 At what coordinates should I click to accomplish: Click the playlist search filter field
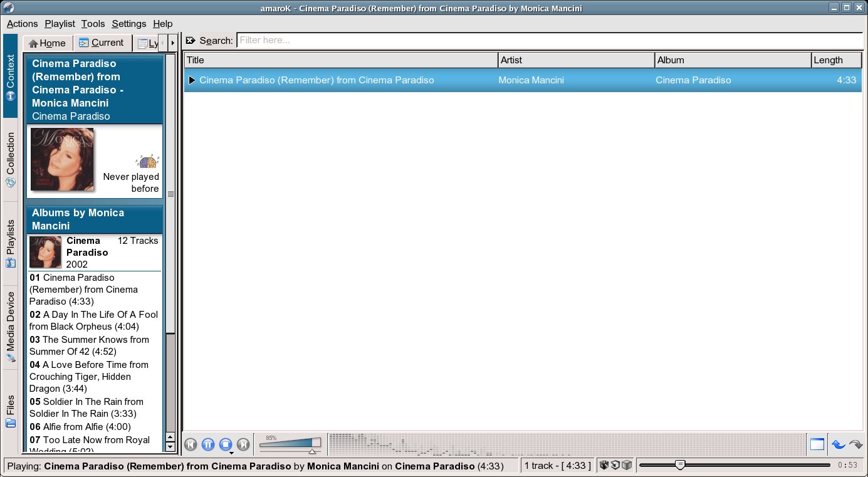click(549, 41)
